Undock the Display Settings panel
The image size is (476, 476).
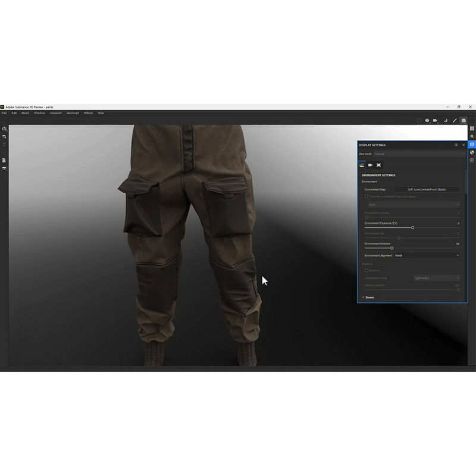tap(456, 145)
